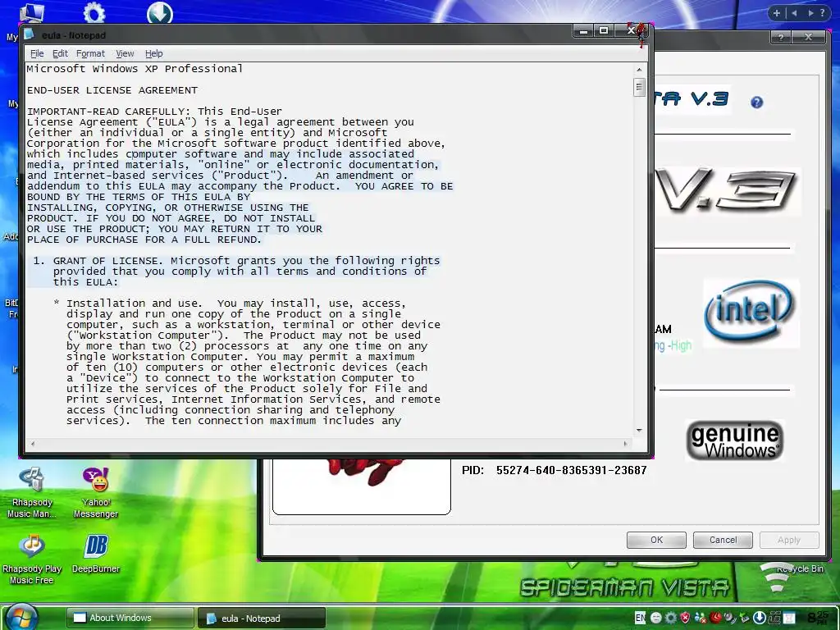The height and width of the screenshot is (630, 840).
Task: Click the blue question mark icon near V.3
Action: (x=756, y=103)
